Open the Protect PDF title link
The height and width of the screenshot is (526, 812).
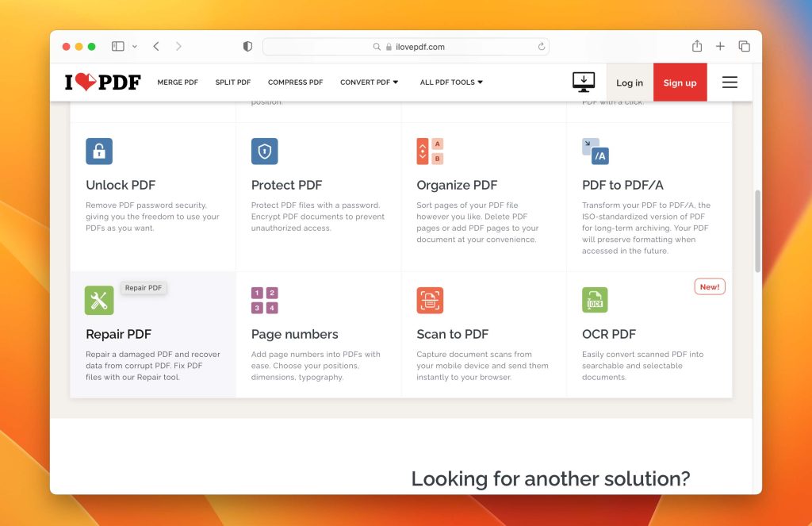coord(286,185)
